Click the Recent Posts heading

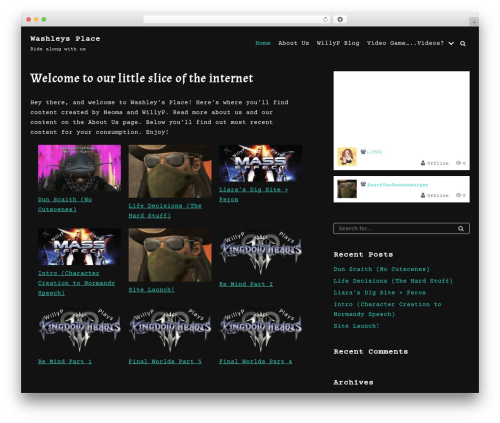coord(363,254)
